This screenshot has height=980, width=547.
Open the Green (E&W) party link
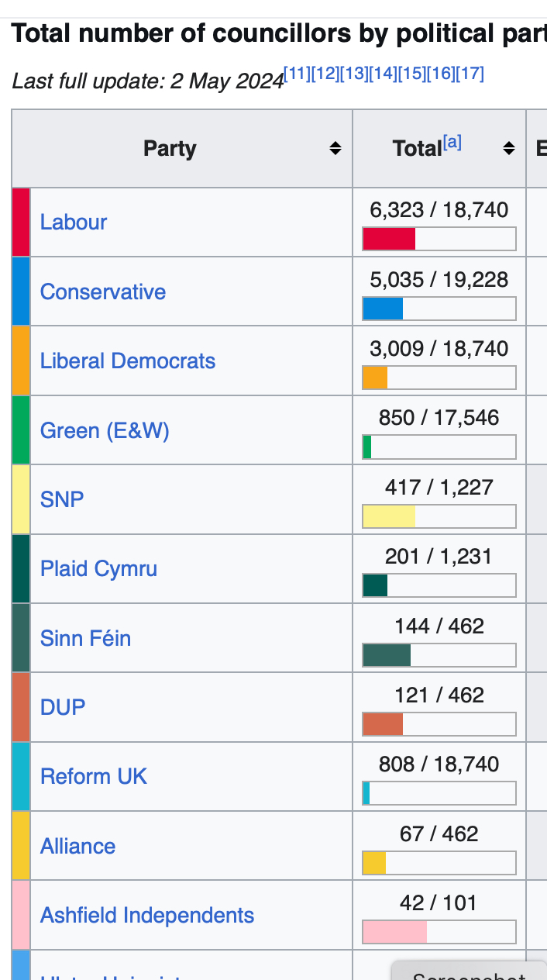(105, 430)
